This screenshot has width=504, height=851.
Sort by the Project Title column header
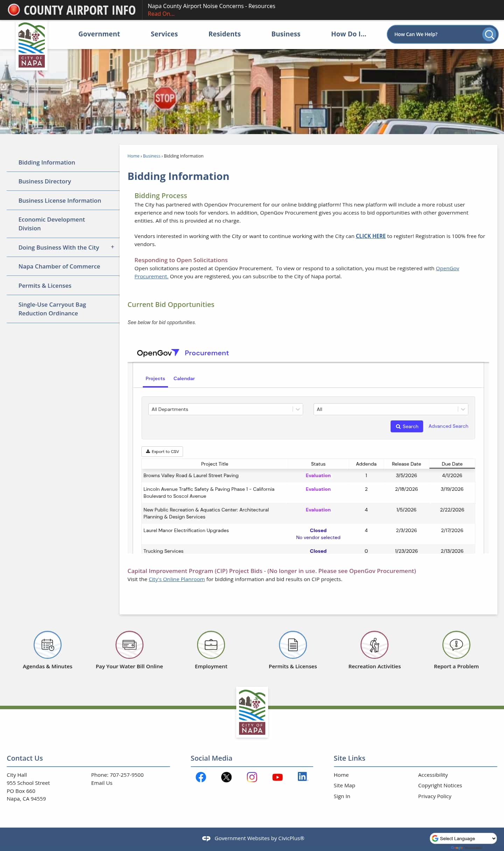click(x=215, y=464)
